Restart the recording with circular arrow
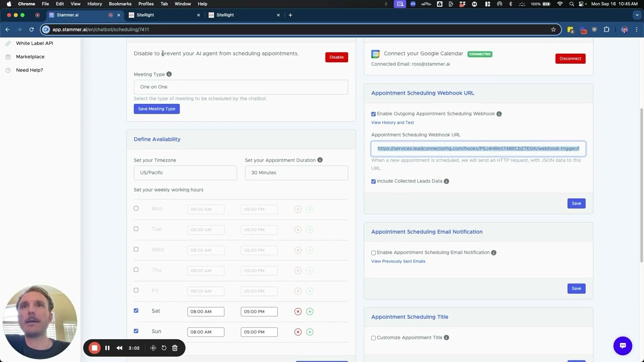Screen dimensions: 644x362 tap(164, 348)
